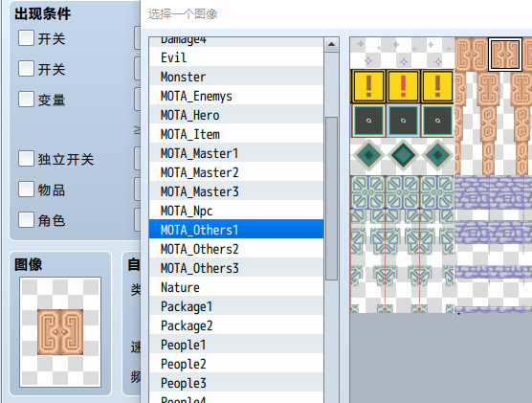Click the file list scroll-up arrow
532x403 pixels.
(x=331, y=44)
